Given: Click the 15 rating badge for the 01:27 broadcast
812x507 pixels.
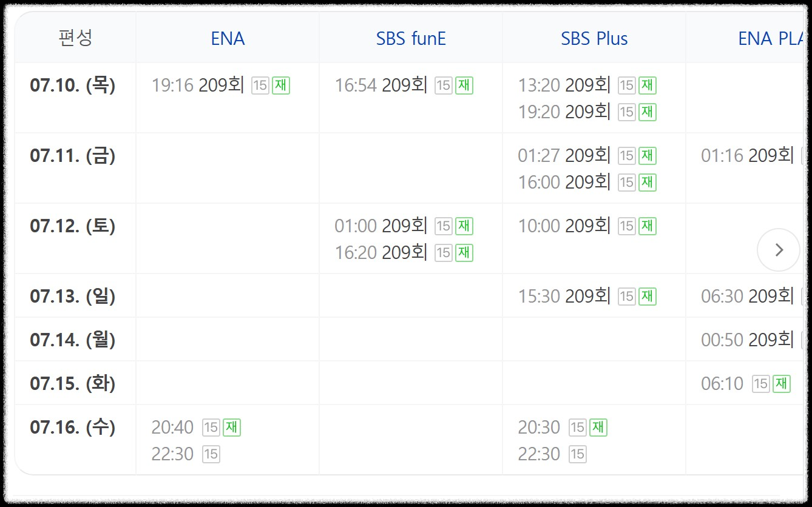Looking at the screenshot, I should pos(626,155).
